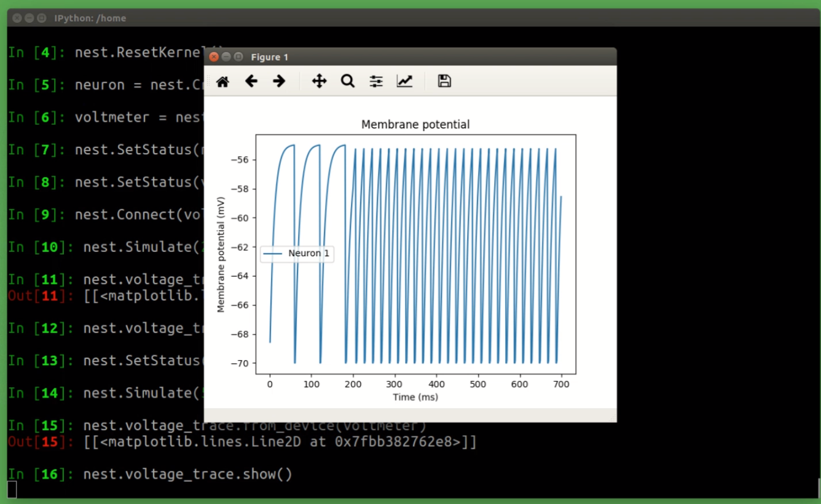
Task: Click the IPython: /home title bar text
Action: point(90,18)
